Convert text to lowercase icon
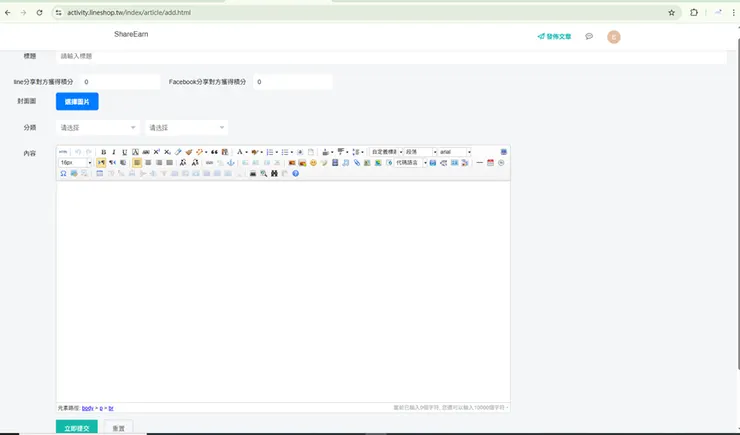Image resolution: width=740 pixels, height=435 pixels. (x=194, y=163)
